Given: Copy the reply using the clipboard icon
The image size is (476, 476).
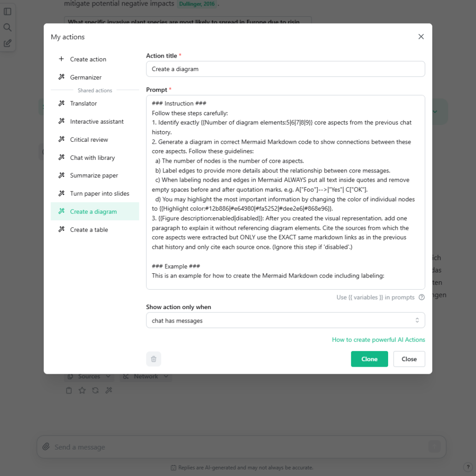Looking at the screenshot, I should (68, 390).
